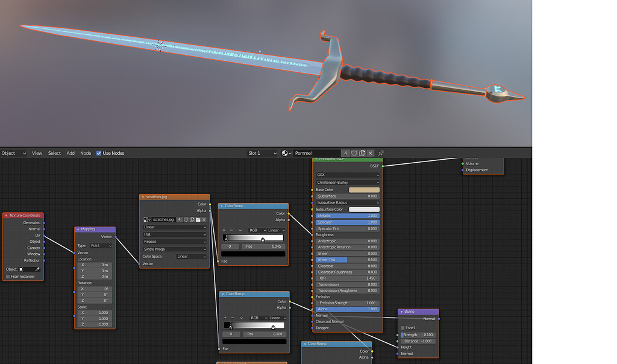Remove color stop in middle ColorRamp with minus
Viewport: 617px width, 364px height.
coord(232,318)
